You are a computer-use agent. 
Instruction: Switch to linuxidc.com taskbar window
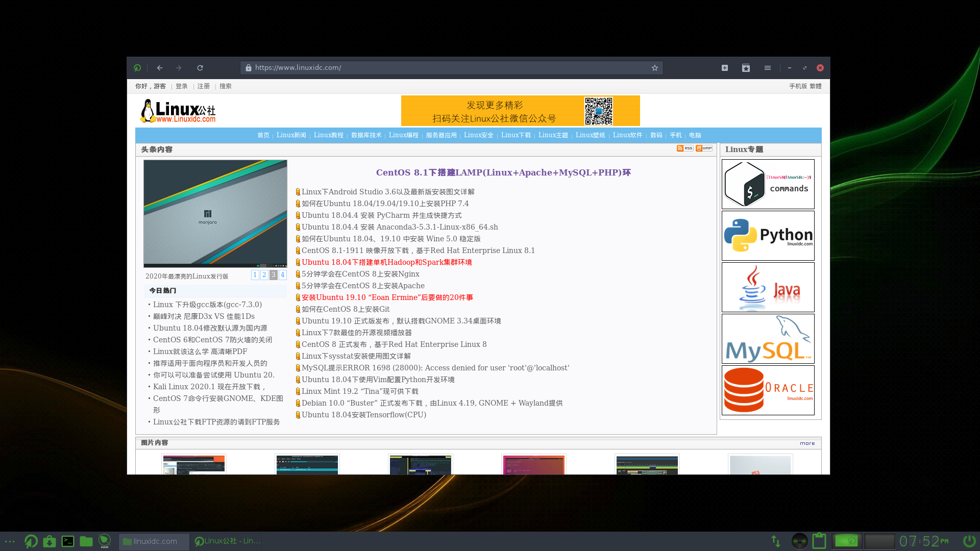(x=154, y=542)
